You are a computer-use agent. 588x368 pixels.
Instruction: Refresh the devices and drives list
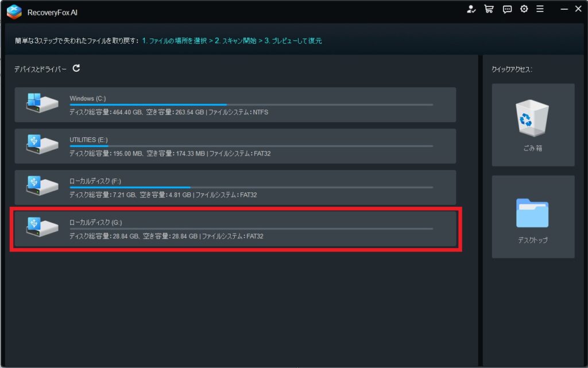pyautogui.click(x=76, y=68)
